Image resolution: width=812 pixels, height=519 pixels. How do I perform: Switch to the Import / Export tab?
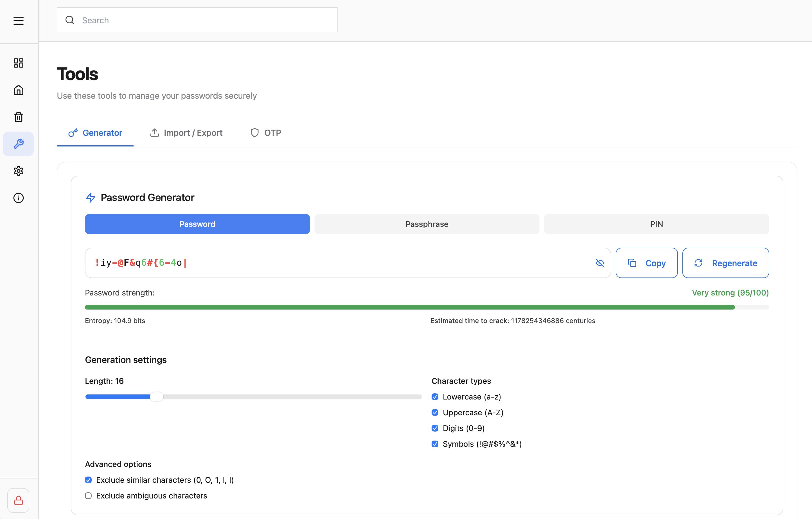click(x=186, y=133)
